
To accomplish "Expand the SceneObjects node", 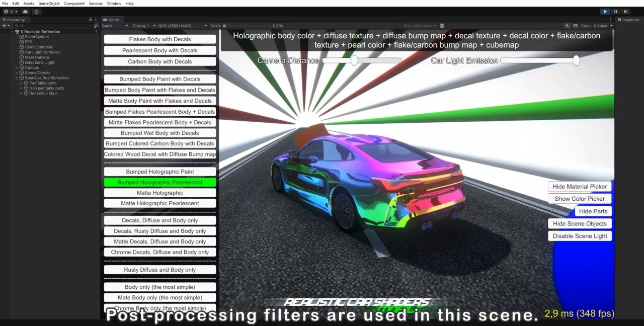I will (18, 72).
